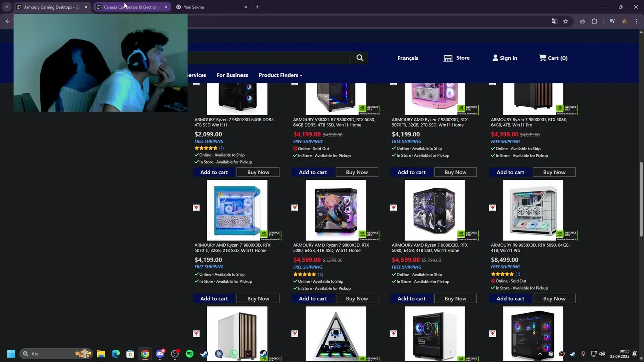Image resolution: width=644 pixels, height=362 pixels.
Task: Add the $8,499.00 R9 9950X3D PC to cart
Action: (x=510, y=299)
